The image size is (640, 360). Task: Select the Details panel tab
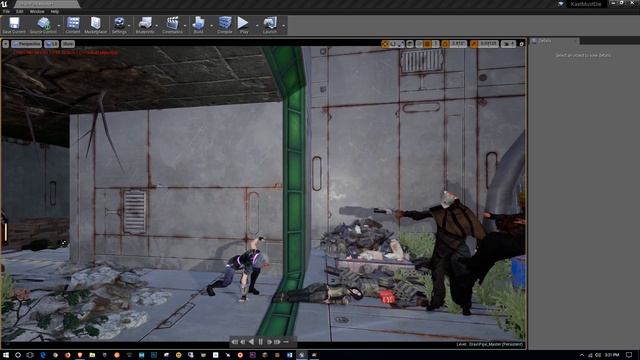pos(554,41)
